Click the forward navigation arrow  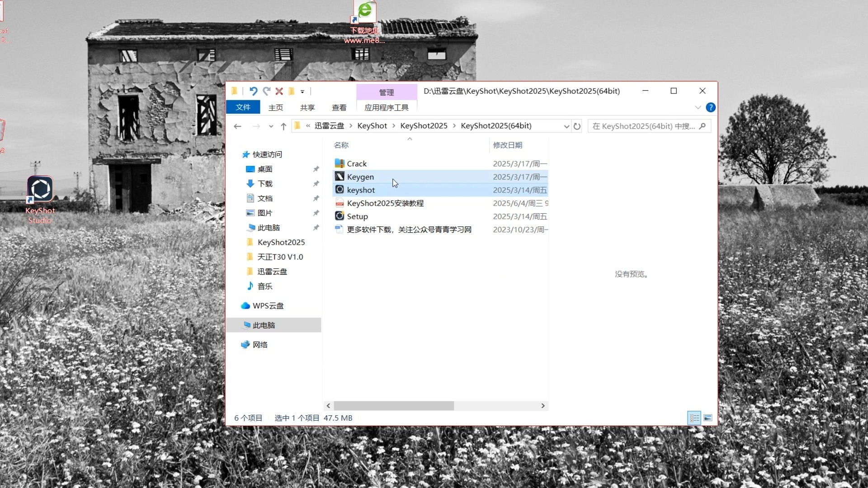pyautogui.click(x=256, y=127)
